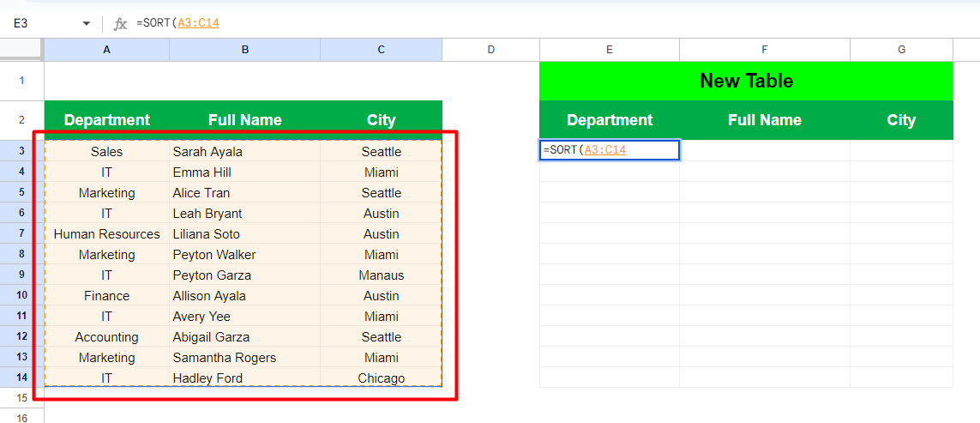Select row 14 header
This screenshot has height=423, width=980.
22,378
